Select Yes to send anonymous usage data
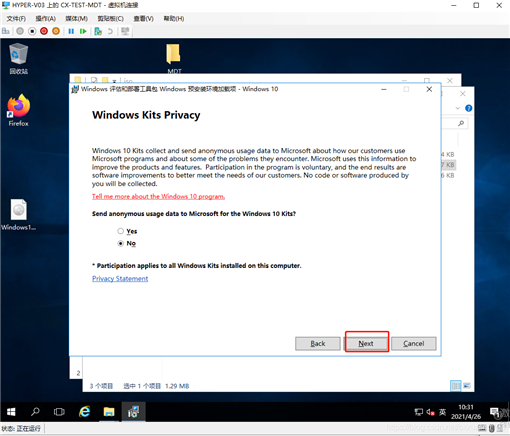Viewport: 510px width, 436px height. click(121, 231)
